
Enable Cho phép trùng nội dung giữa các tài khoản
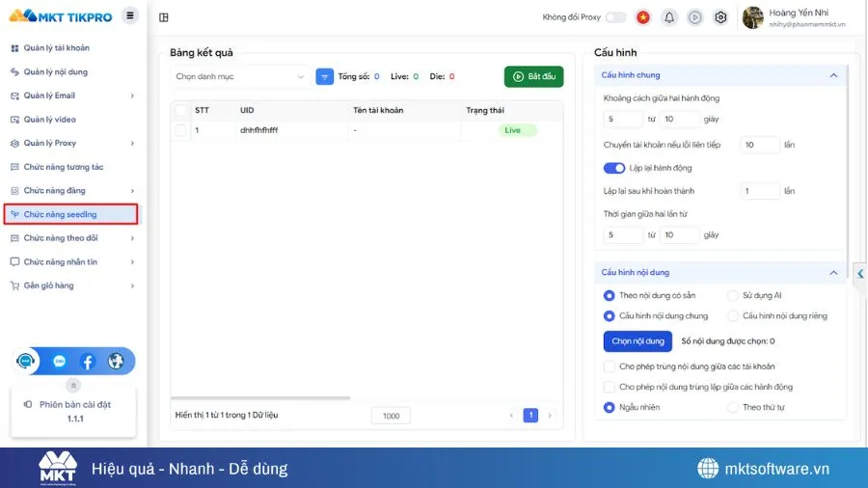[x=609, y=366]
